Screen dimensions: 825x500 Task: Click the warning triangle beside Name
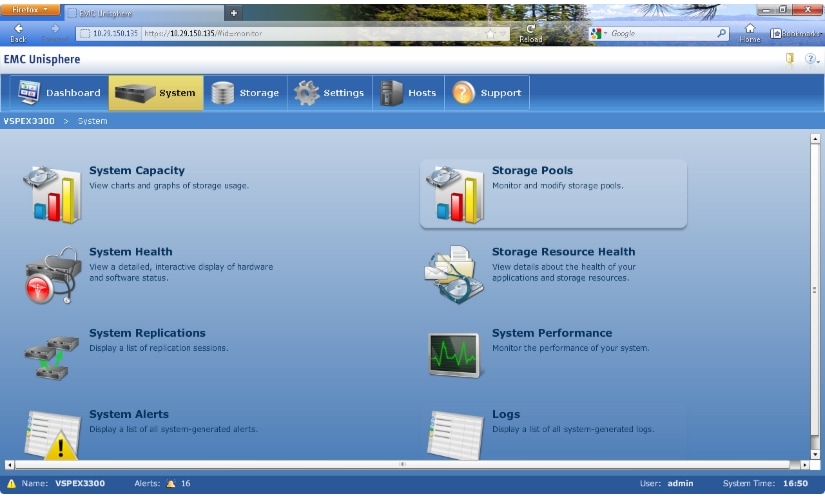coord(11,484)
